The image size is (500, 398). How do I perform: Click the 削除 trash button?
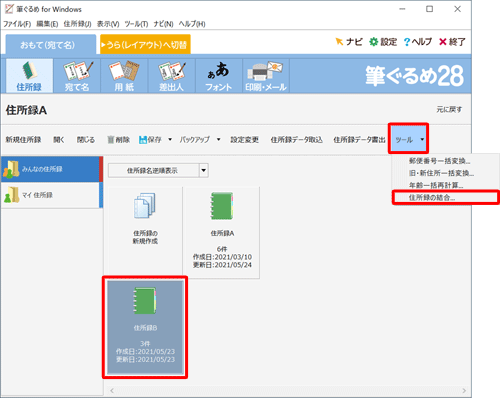[x=119, y=140]
